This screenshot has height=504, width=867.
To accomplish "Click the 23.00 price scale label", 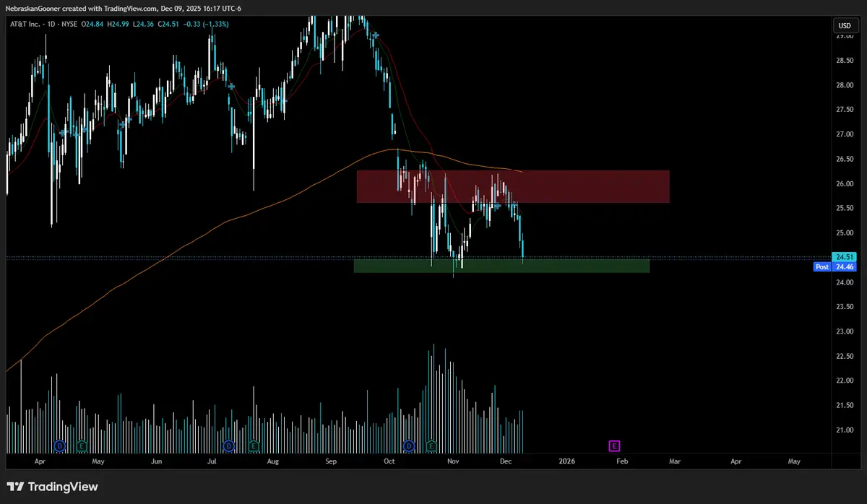I will tap(844, 331).
